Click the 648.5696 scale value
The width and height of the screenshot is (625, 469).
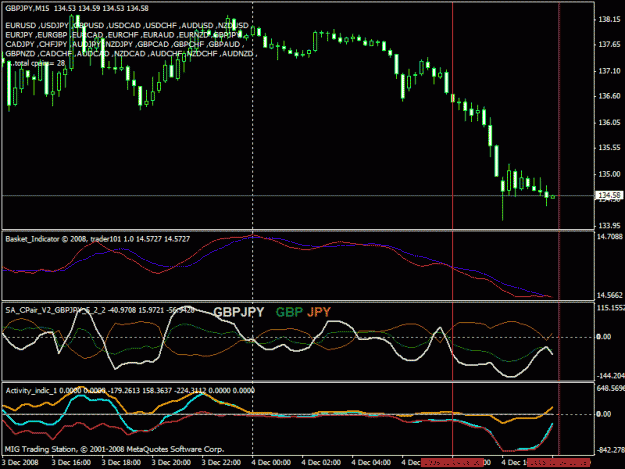(610, 388)
